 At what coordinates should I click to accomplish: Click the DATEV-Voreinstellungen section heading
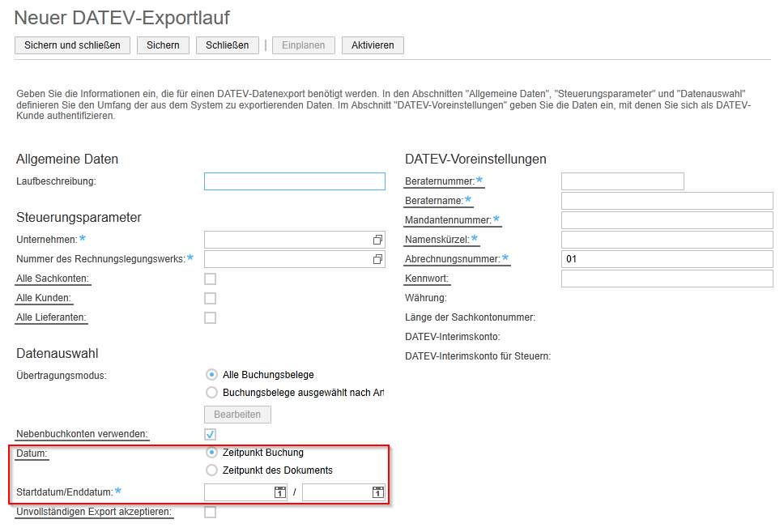point(475,159)
